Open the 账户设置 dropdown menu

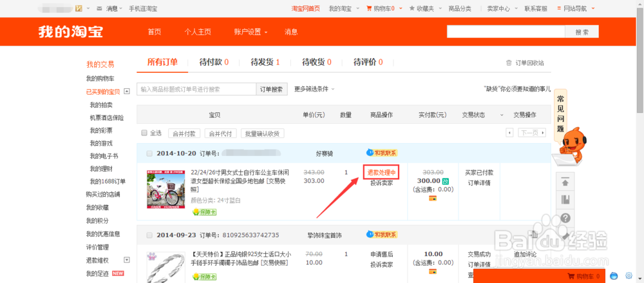tap(251, 32)
